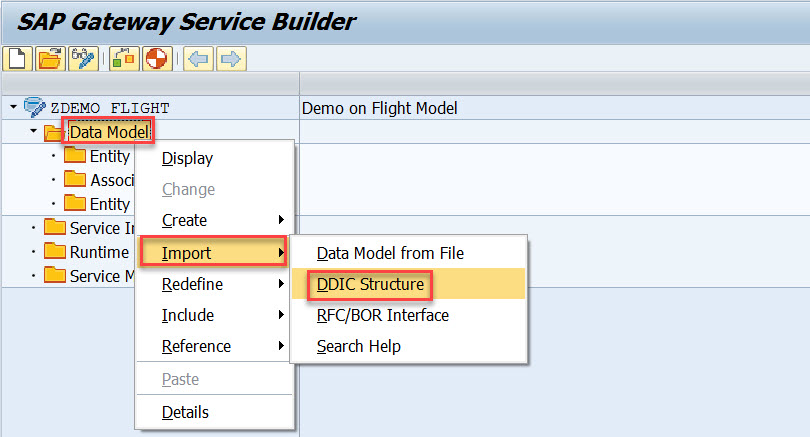This screenshot has width=810, height=437.
Task: Expand the Reference submenu arrow
Action: click(x=281, y=346)
